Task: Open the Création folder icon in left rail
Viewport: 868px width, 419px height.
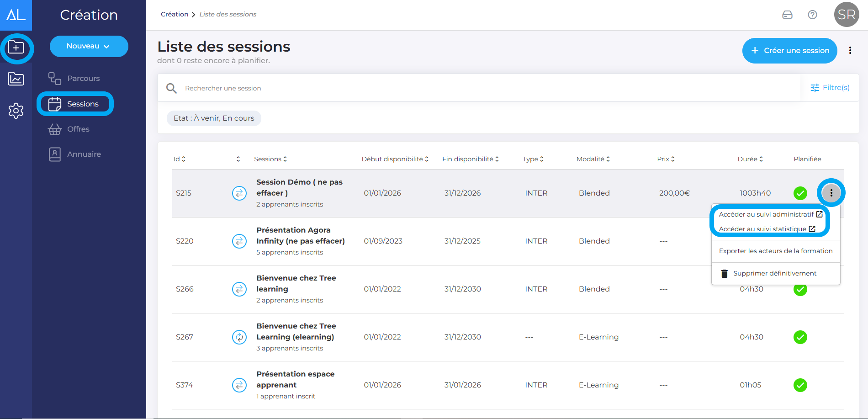Action: pos(16,48)
